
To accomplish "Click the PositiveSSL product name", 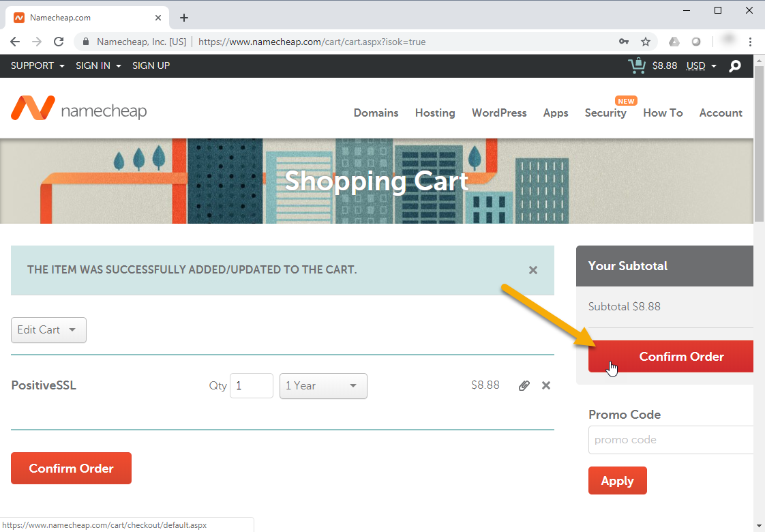I will (44, 385).
